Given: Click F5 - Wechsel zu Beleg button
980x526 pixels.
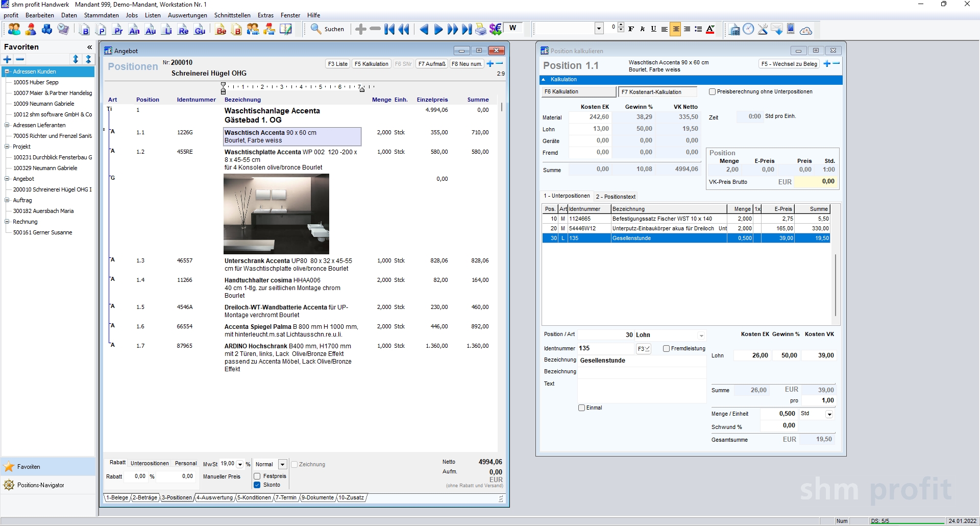Looking at the screenshot, I should [789, 64].
